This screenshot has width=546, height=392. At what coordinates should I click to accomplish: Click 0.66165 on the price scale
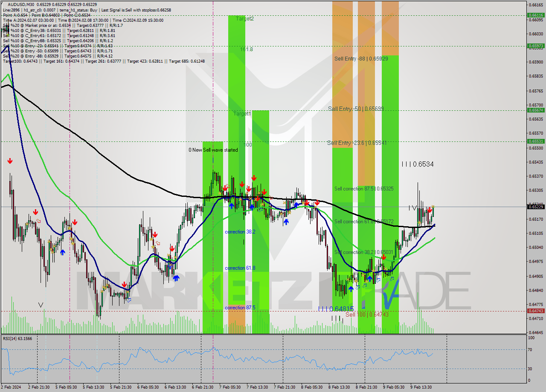point(536,5)
